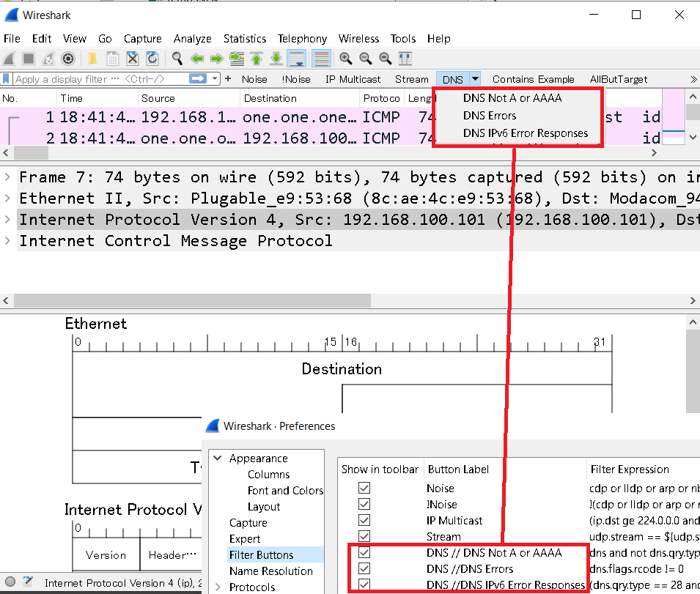The image size is (700, 594).
Task: Click in the display filter input field
Action: tap(101, 79)
